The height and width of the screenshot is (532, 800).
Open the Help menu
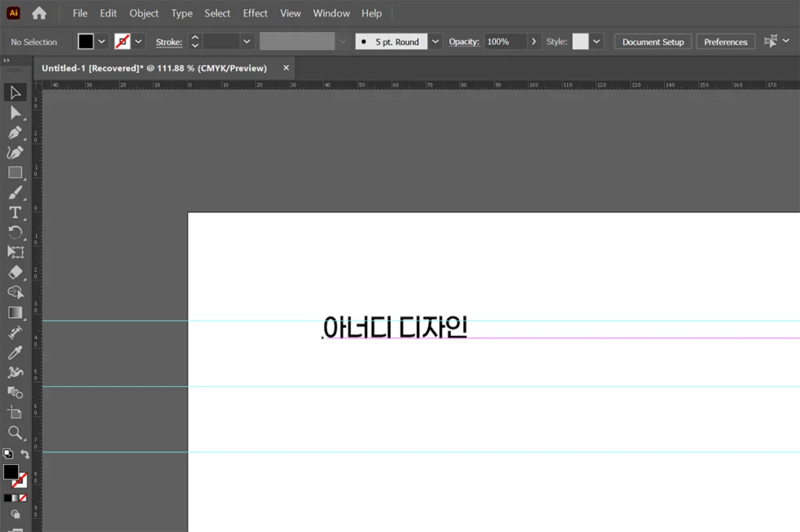(x=371, y=13)
